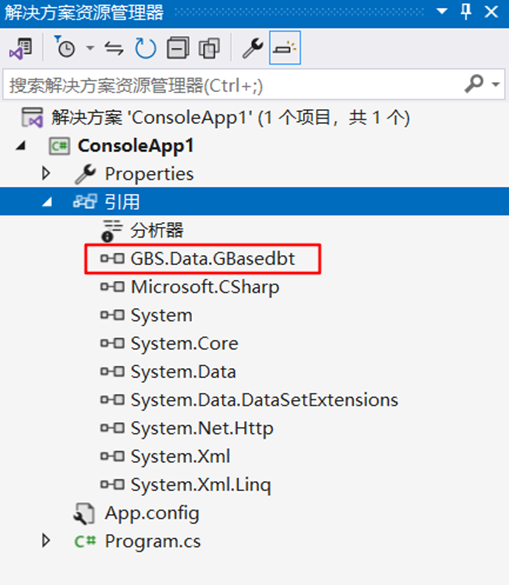
Task: Switch between solution and folder views
Action: coord(21,49)
